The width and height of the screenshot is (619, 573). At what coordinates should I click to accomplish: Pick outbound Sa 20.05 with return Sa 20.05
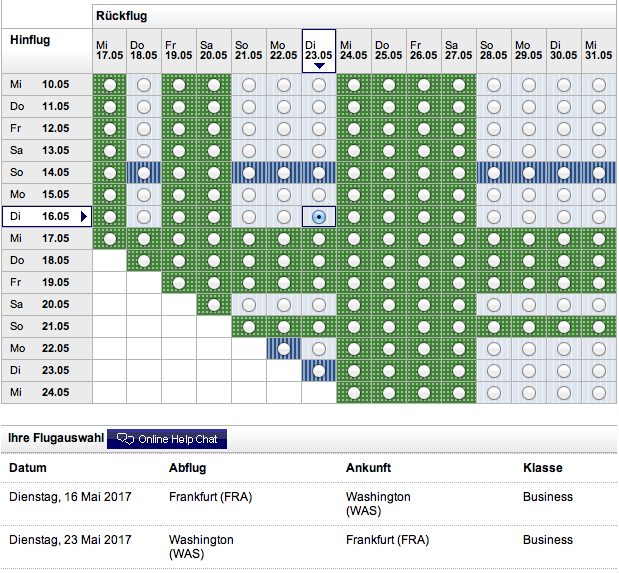(x=214, y=305)
